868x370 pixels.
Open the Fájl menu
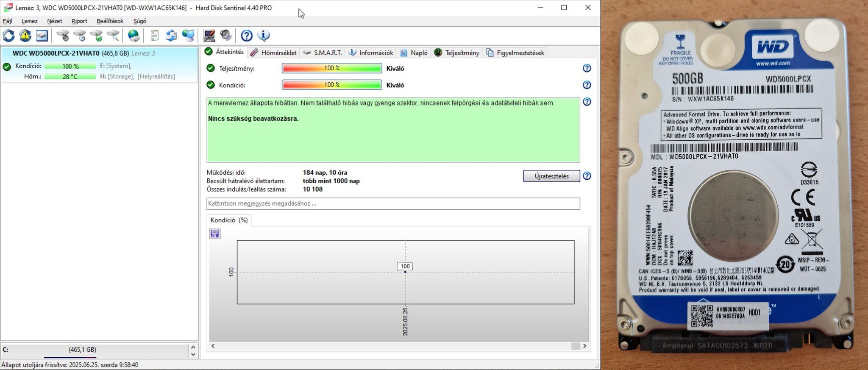click(x=7, y=21)
